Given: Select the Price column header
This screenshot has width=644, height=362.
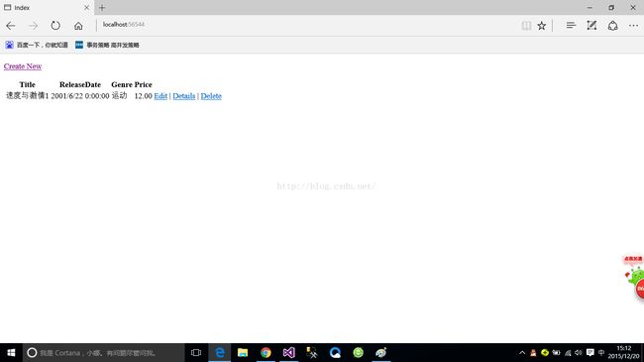Looking at the screenshot, I should tap(144, 84).
